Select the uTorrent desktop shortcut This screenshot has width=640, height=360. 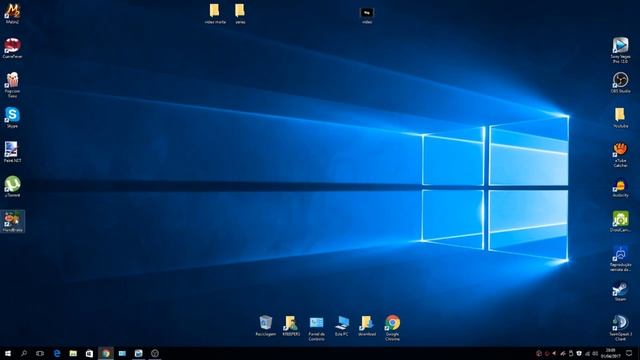12,187
